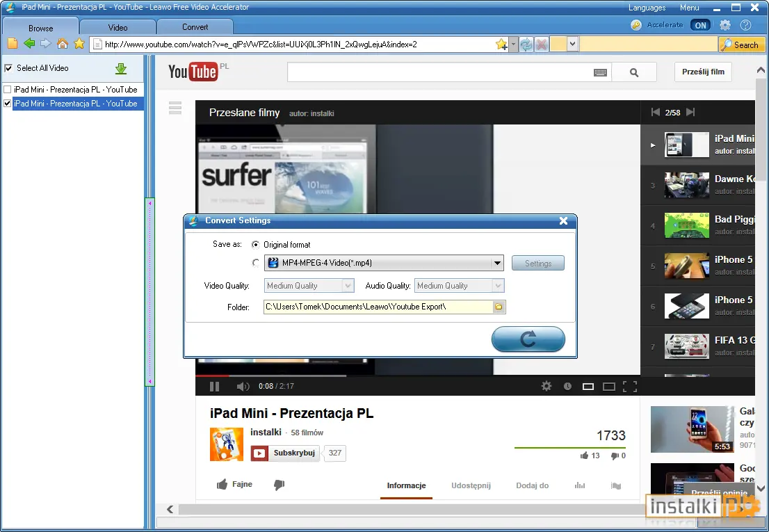Click the key registration icon
The image size is (769, 532).
tap(636, 25)
